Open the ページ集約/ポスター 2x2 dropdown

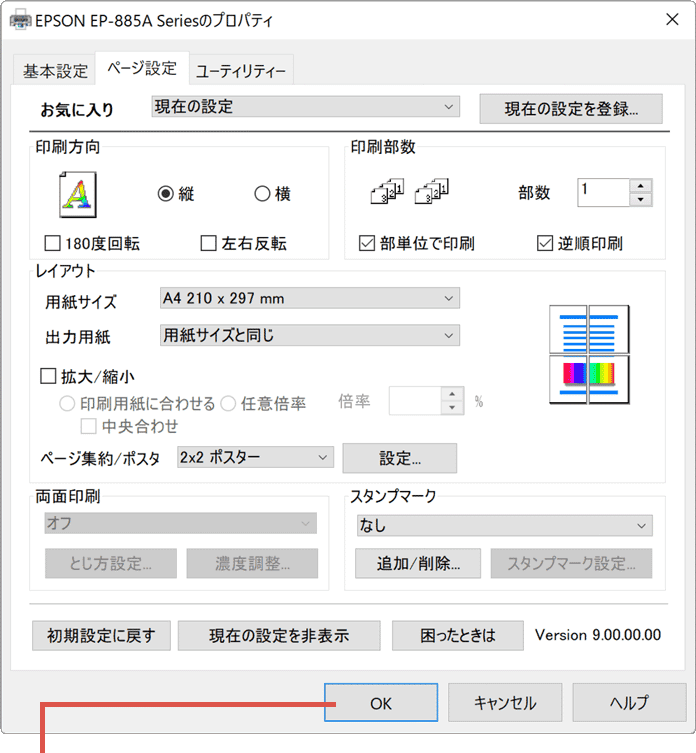(255, 457)
